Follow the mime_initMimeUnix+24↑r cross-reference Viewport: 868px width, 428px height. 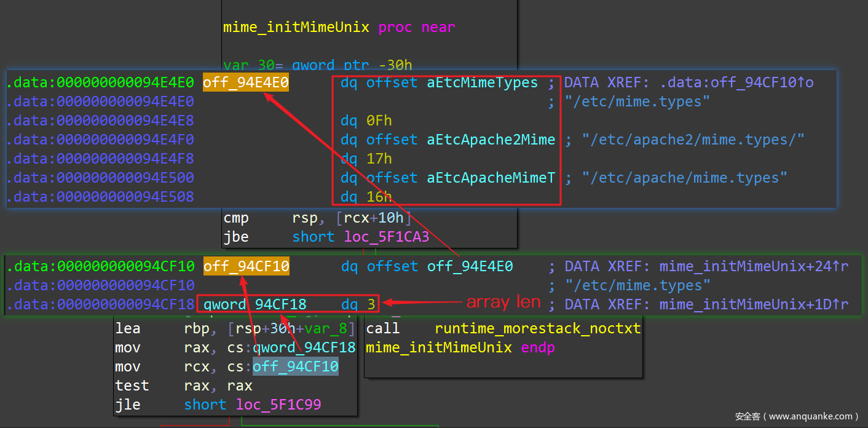pos(754,266)
